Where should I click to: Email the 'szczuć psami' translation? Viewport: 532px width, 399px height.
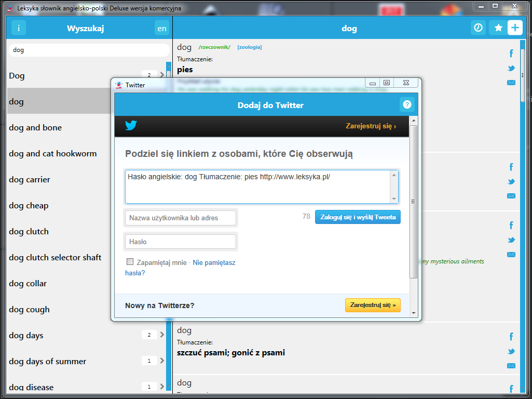[511, 366]
